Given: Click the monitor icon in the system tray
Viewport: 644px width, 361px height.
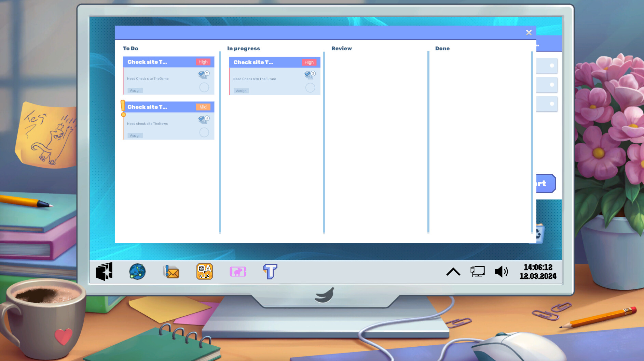Looking at the screenshot, I should [x=477, y=271].
